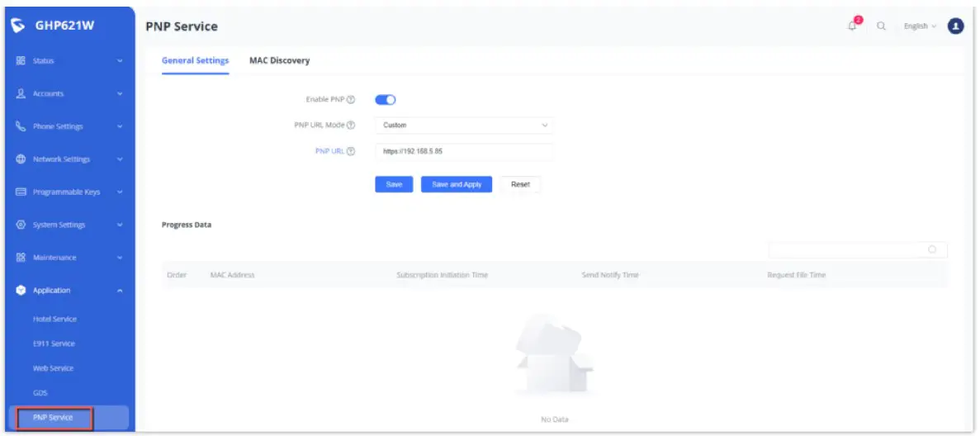Click the PNP URL help icon
The width and height of the screenshot is (980, 436).
pos(351,151)
